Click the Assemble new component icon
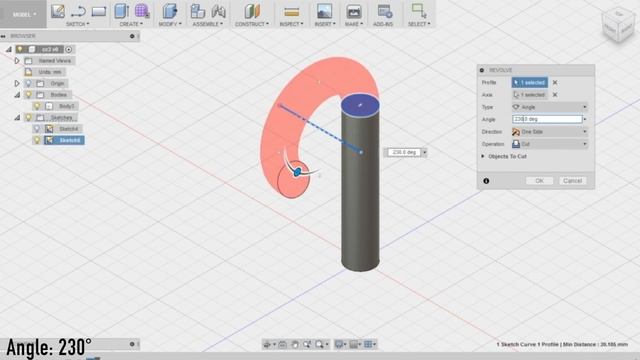 click(198, 11)
